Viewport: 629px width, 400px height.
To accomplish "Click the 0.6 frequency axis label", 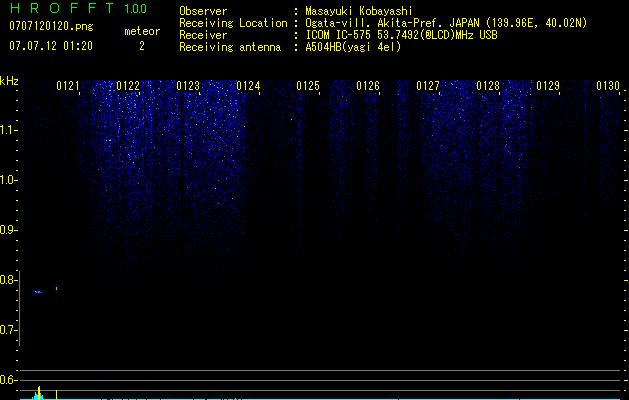I will click(8, 380).
